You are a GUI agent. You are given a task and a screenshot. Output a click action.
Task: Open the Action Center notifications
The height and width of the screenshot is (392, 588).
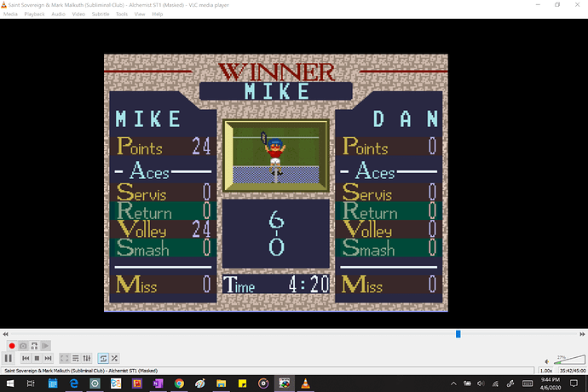tap(574, 383)
